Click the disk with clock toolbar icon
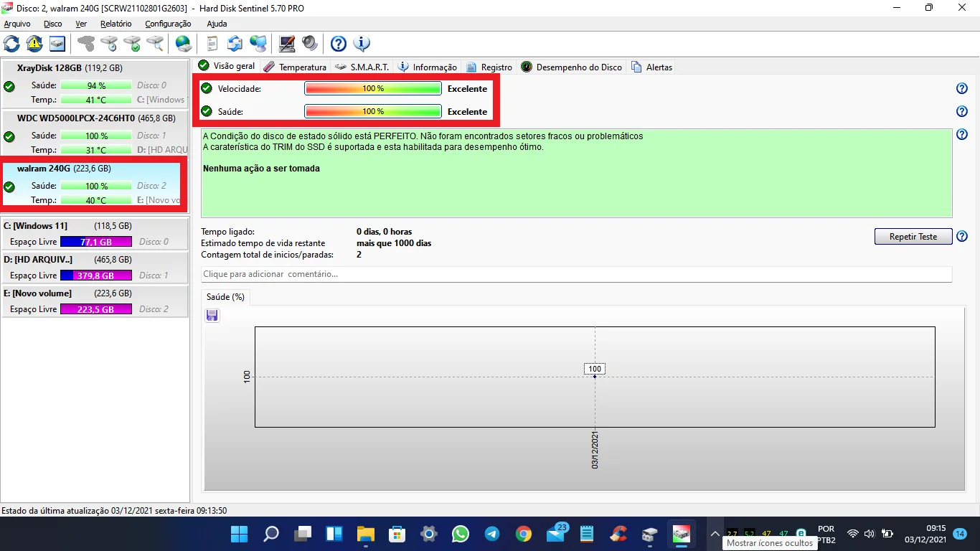Image resolution: width=980 pixels, height=551 pixels. 109,44
